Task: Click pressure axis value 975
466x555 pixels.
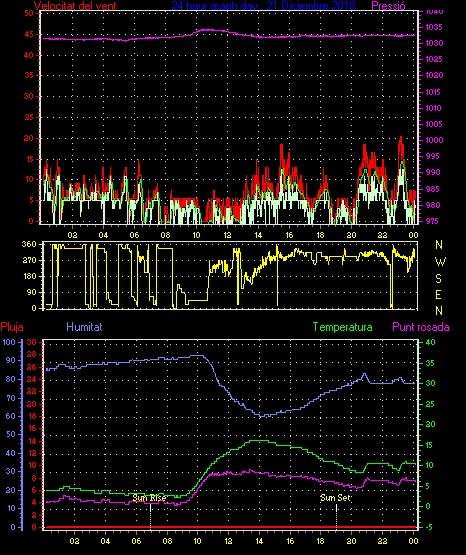Action: pyautogui.click(x=431, y=221)
